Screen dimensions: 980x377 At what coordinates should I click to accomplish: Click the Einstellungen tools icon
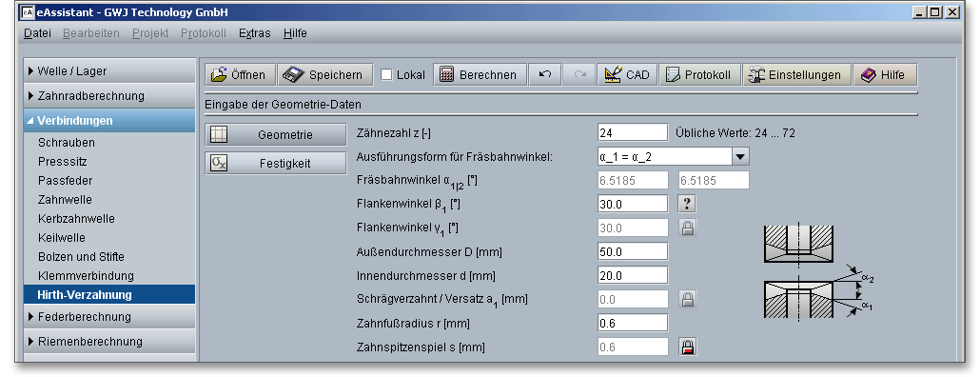[x=756, y=75]
